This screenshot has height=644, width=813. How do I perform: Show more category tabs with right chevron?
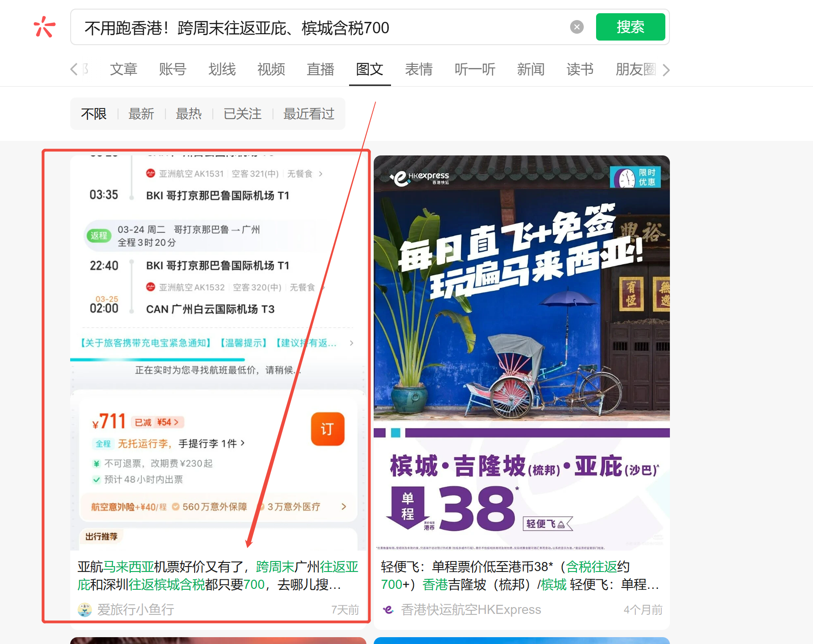pos(666,70)
